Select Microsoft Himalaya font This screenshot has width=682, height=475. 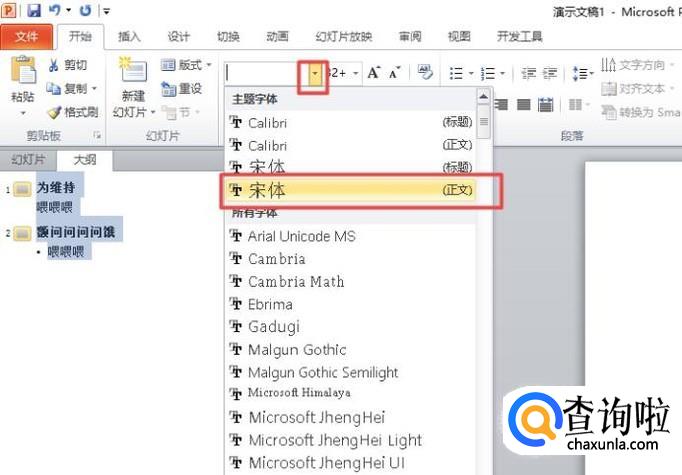click(351, 394)
